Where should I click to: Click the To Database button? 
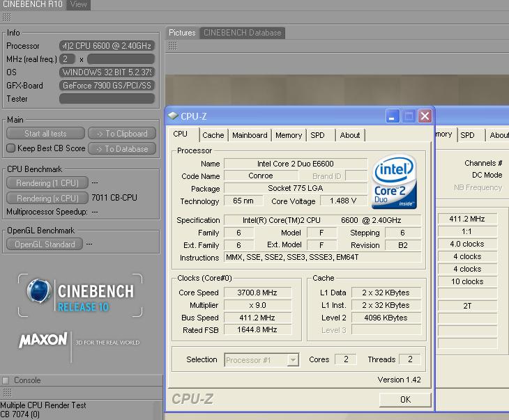point(122,148)
